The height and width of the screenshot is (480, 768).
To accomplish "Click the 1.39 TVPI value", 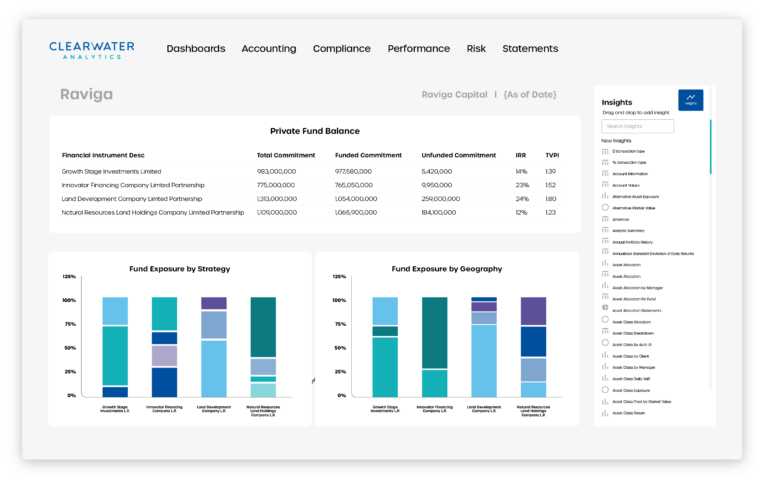I will pos(551,171).
